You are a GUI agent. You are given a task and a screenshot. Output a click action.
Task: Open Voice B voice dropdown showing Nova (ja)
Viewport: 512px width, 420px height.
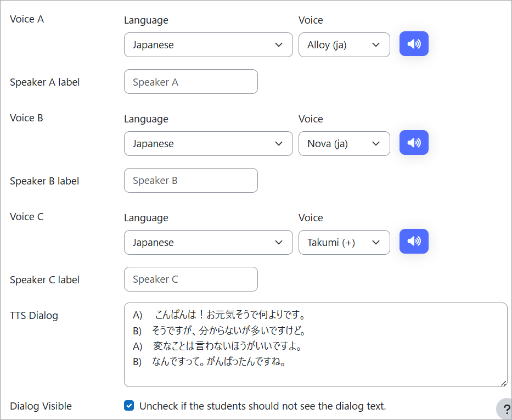click(x=344, y=144)
